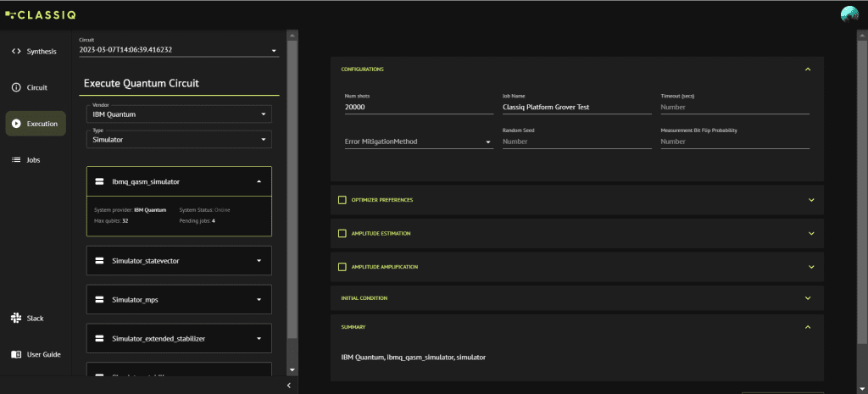Open the Slack icon link
The width and height of the screenshot is (868, 394).
pyautogui.click(x=15, y=319)
